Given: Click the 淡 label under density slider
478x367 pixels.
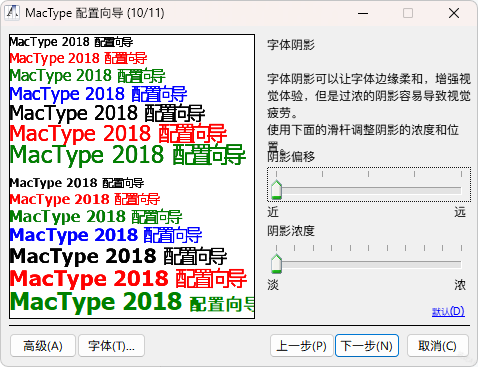Looking at the screenshot, I should [273, 285].
